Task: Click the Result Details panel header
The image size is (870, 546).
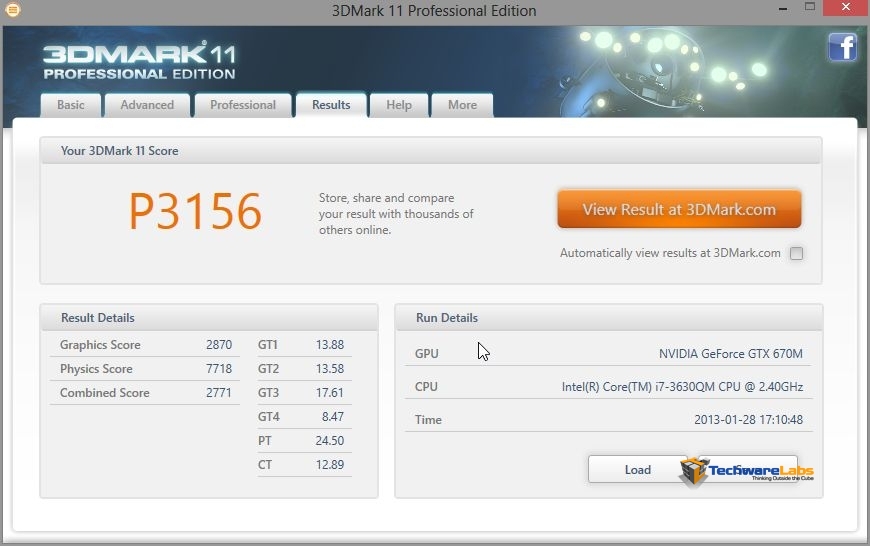Action: coord(209,317)
